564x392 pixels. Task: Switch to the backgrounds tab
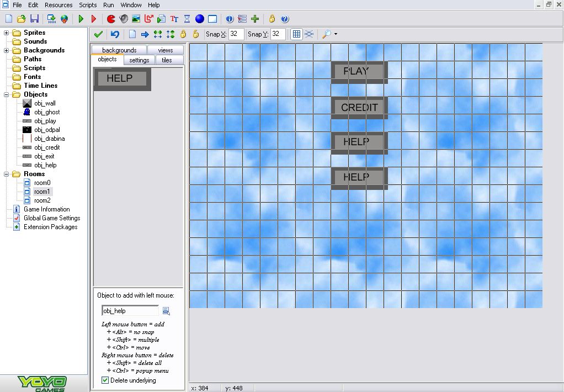tap(119, 50)
